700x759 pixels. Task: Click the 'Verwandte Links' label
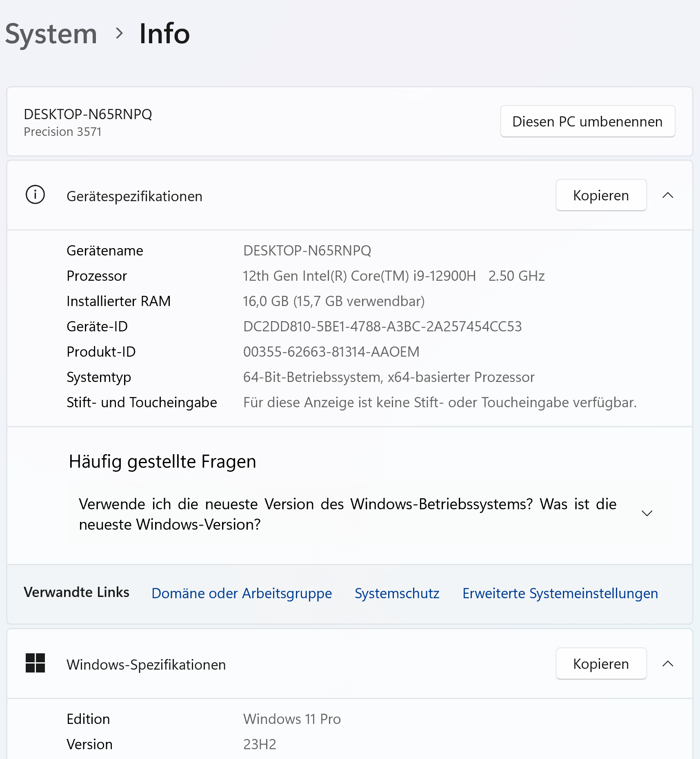77,592
